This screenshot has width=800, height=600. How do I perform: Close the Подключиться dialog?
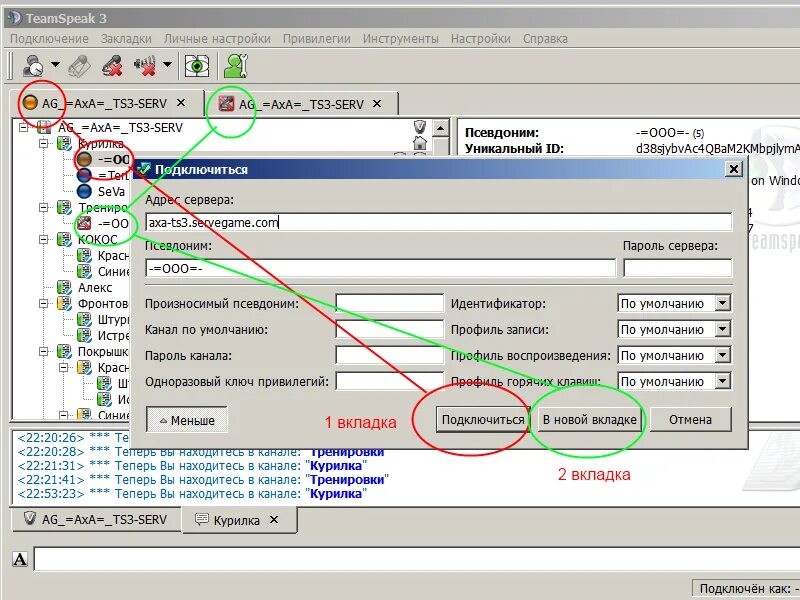tap(734, 169)
